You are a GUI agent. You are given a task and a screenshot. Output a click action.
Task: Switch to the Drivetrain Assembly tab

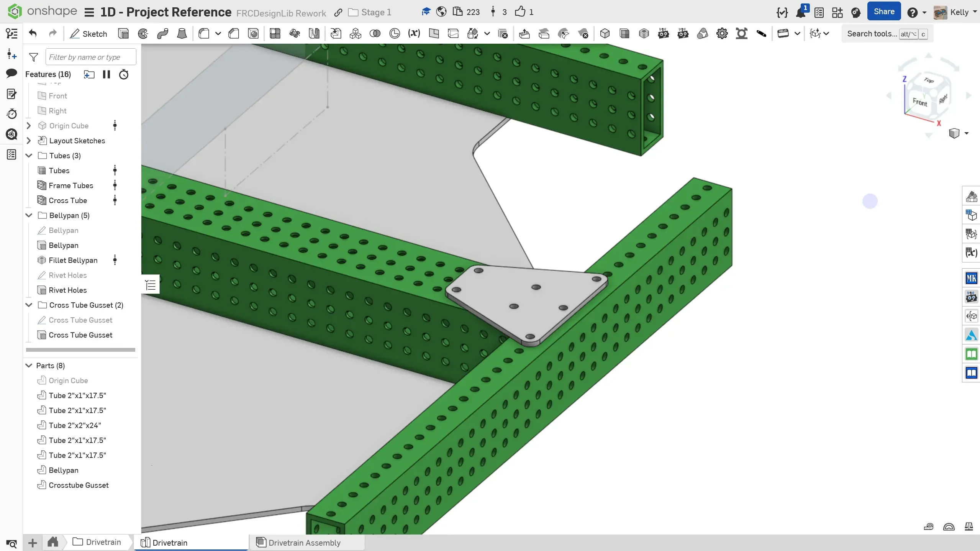(304, 543)
